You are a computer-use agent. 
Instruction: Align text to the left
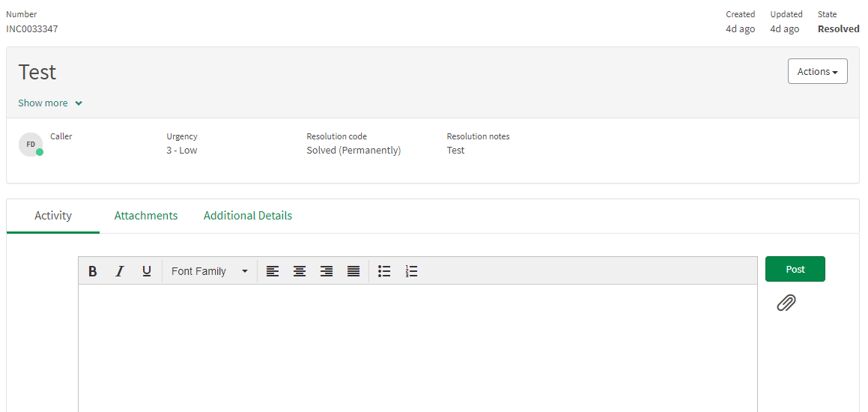273,271
